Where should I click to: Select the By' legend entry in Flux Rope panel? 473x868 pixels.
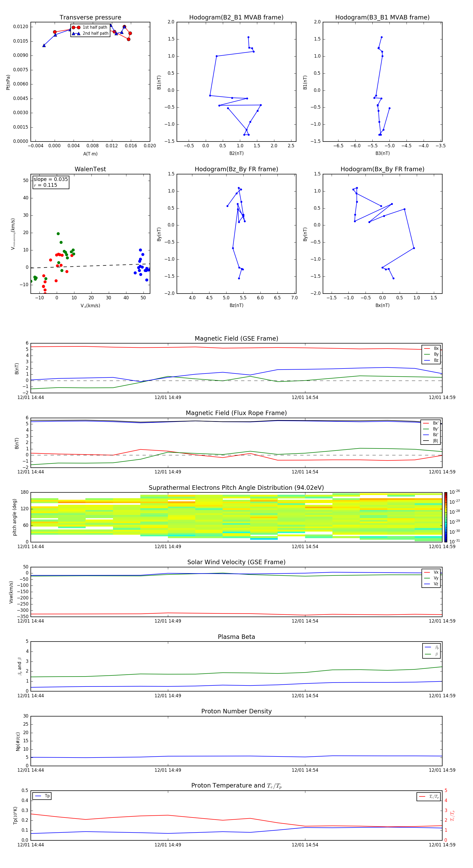pos(431,429)
